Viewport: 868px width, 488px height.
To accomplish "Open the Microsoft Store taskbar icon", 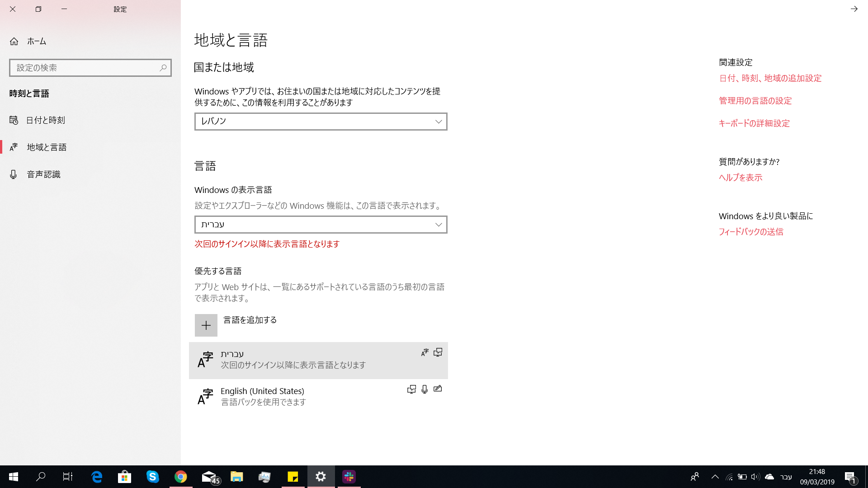I will coord(125,477).
